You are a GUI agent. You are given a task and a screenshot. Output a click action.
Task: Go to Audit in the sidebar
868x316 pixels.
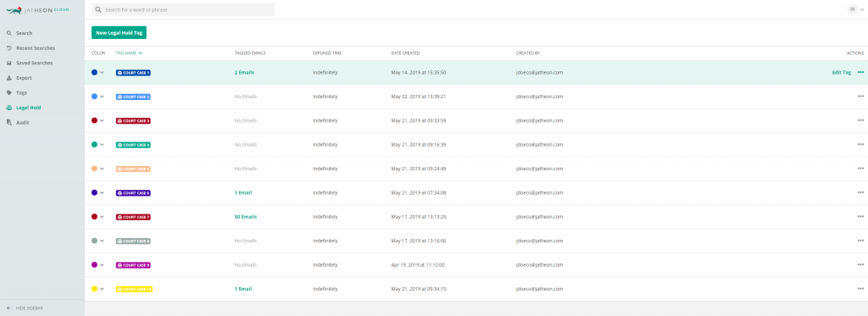click(x=23, y=122)
